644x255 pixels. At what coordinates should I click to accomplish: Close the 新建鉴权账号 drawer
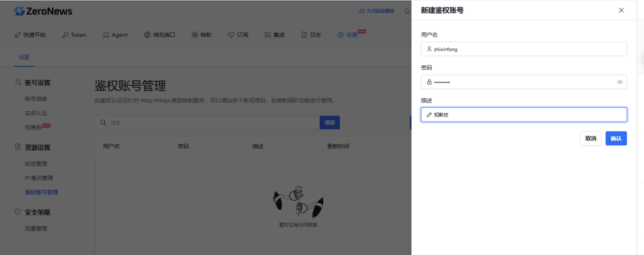pyautogui.click(x=621, y=10)
